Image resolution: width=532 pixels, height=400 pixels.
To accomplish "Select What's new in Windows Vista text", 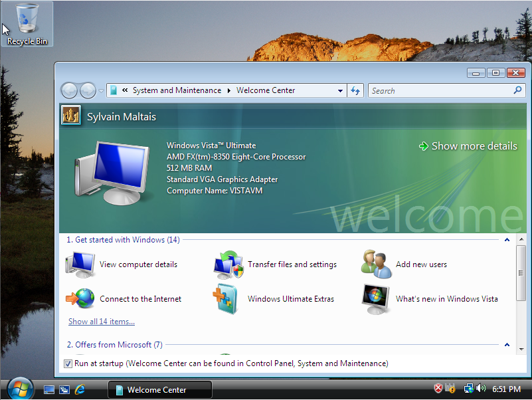I will coord(447,299).
